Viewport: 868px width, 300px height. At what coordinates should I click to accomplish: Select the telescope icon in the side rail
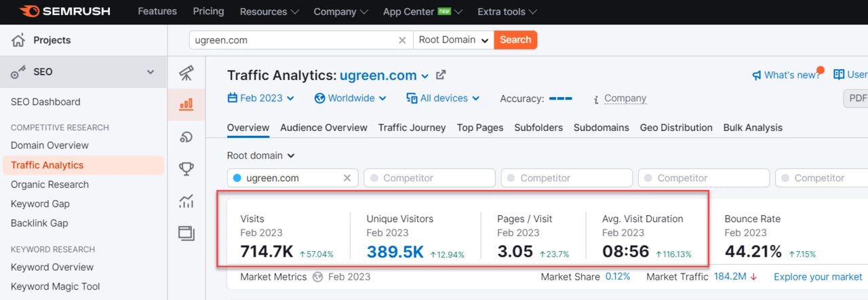coord(186,74)
